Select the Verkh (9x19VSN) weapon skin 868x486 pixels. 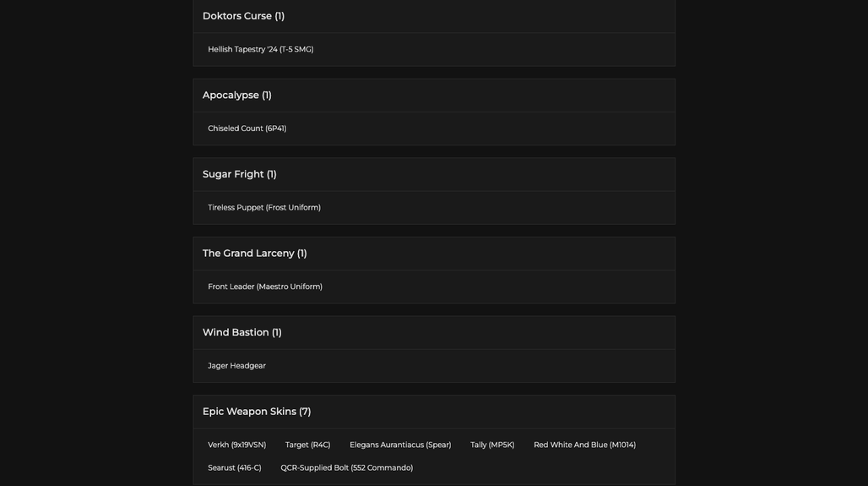click(237, 445)
